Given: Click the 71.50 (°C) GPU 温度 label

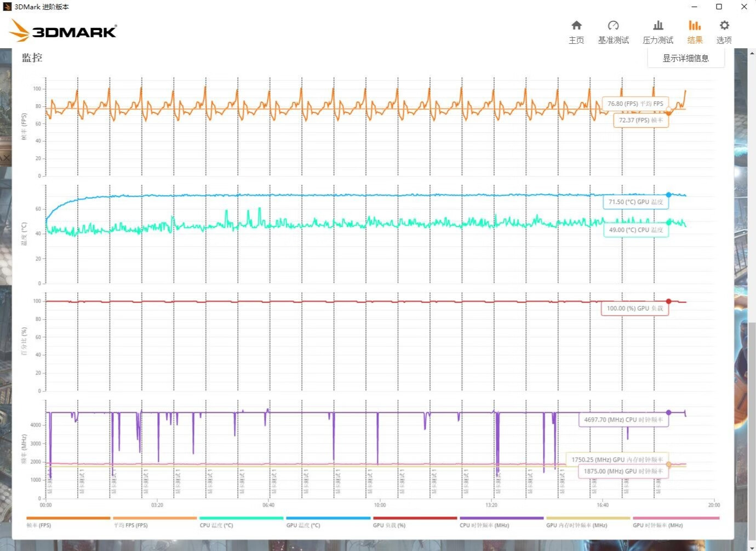Looking at the screenshot, I should [x=635, y=202].
